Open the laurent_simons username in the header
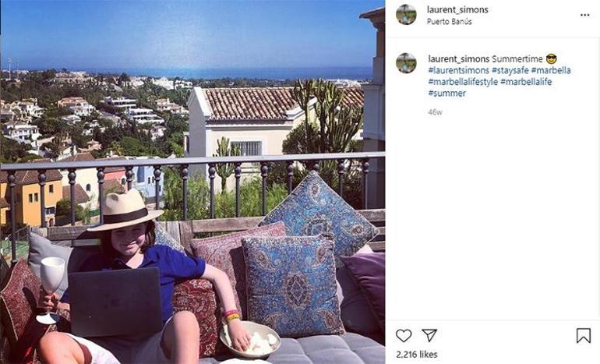Viewport: 600px width, 364px height. coord(457,9)
